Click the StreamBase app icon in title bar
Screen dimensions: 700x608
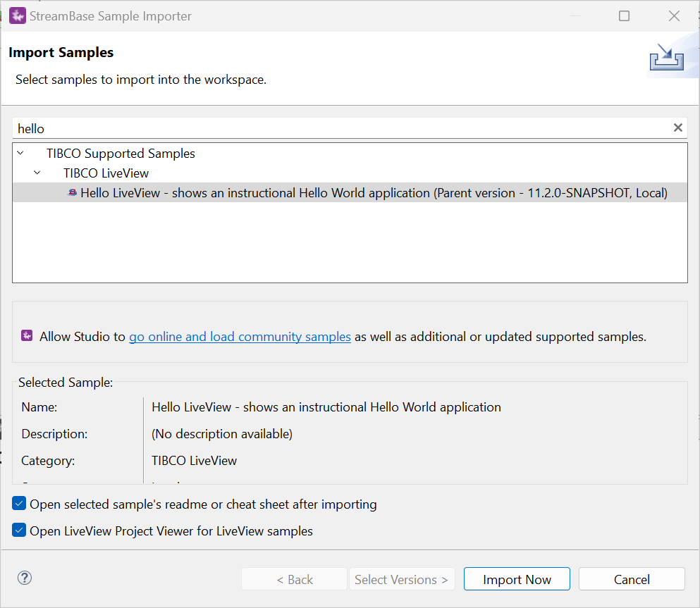pyautogui.click(x=17, y=15)
